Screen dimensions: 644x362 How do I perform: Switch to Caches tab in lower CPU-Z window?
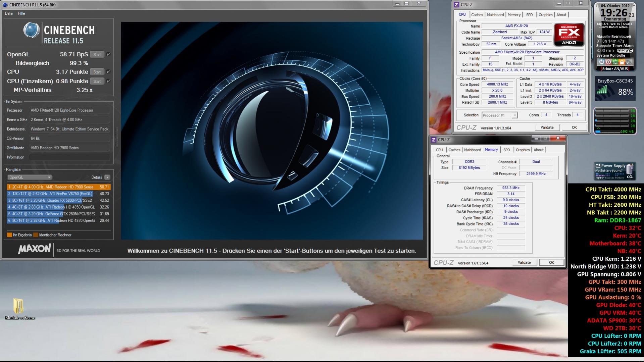[x=454, y=150]
